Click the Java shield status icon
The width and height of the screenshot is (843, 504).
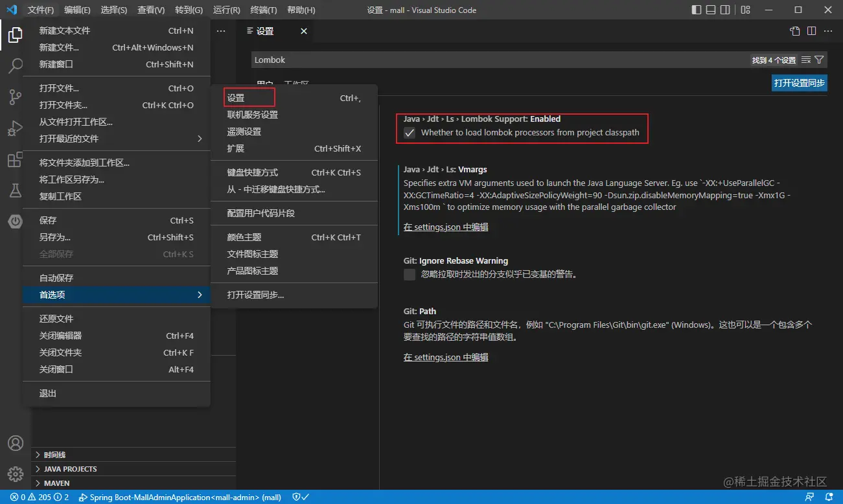(x=300, y=497)
